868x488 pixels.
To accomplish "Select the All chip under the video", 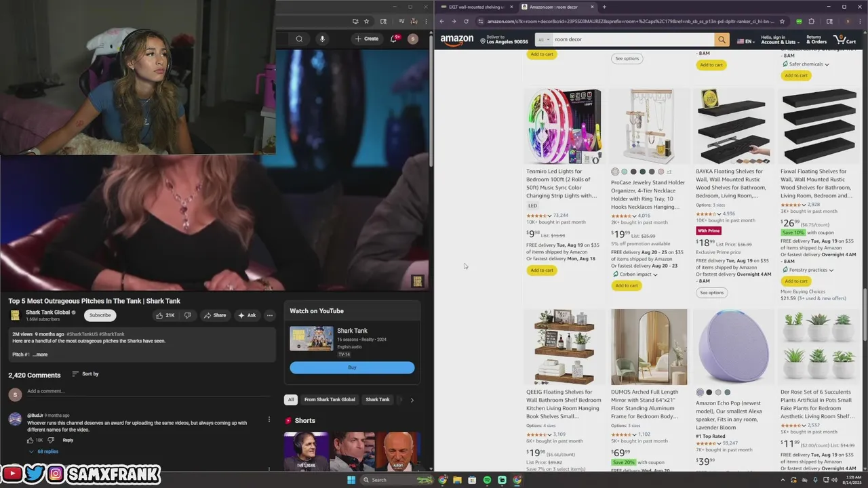I will [291, 399].
